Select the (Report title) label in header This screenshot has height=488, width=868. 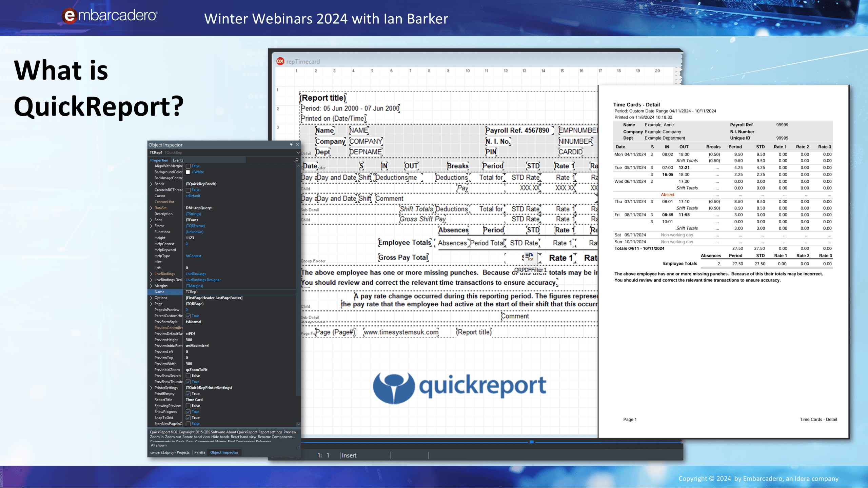323,98
